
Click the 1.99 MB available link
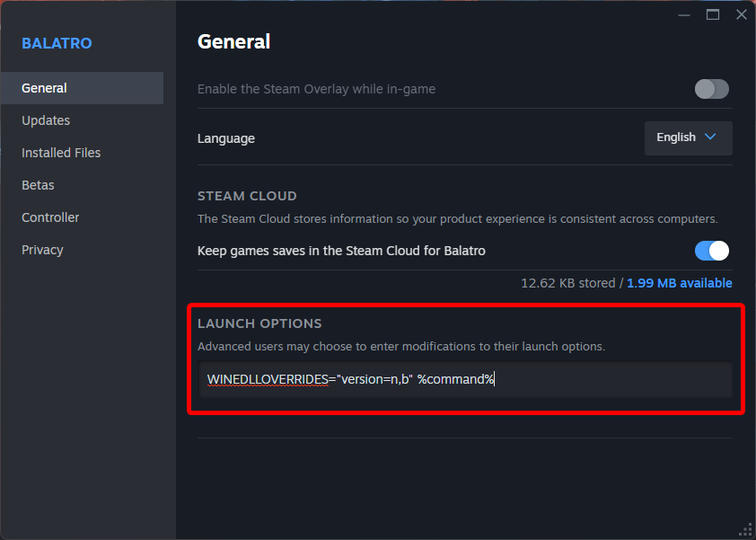(x=679, y=283)
